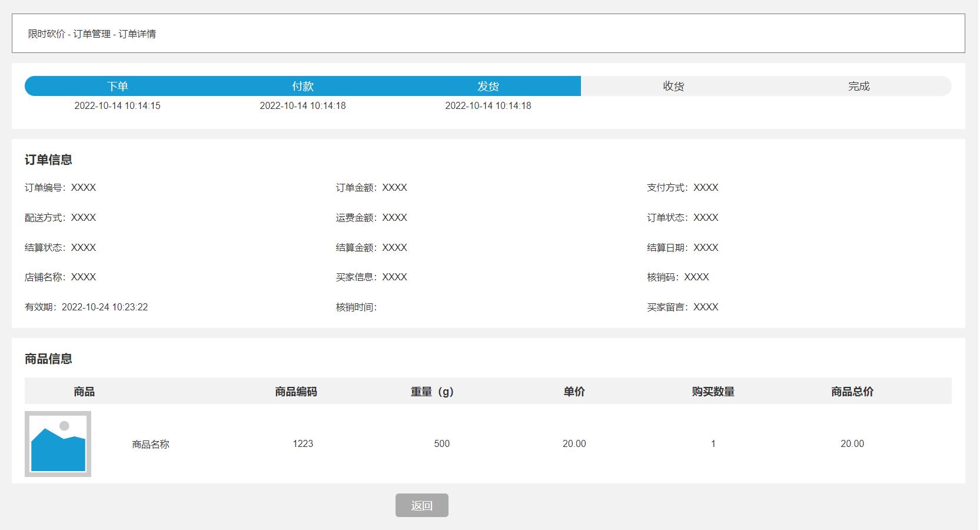Click the product image thumbnail icon
Screen dimensions: 980x530
tap(57, 445)
